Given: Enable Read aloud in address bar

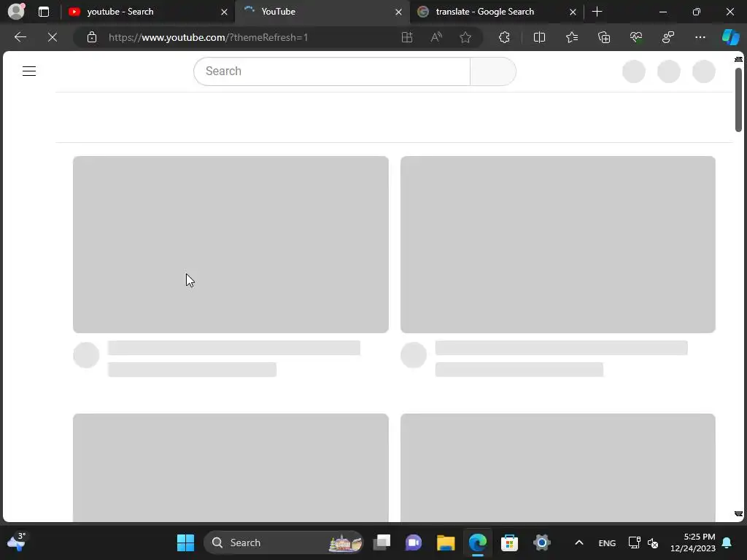Looking at the screenshot, I should (436, 37).
